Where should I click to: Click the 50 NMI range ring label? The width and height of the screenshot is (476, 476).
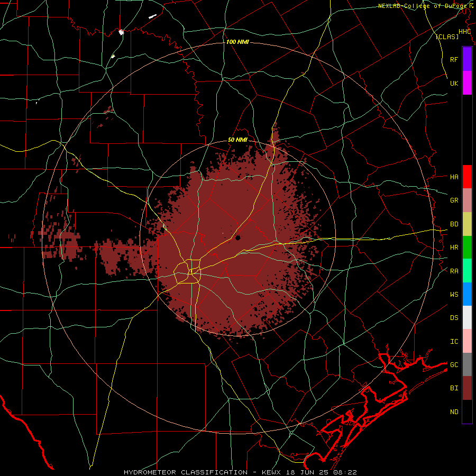(x=237, y=140)
